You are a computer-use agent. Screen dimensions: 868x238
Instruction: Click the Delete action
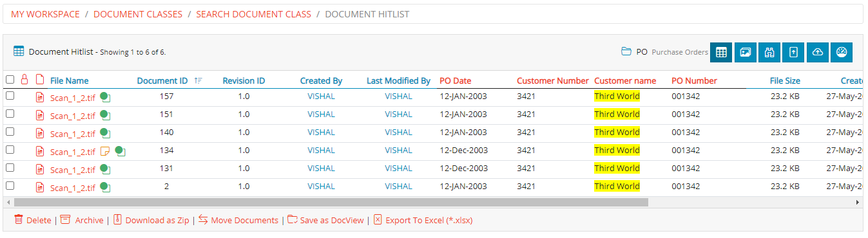click(x=32, y=220)
